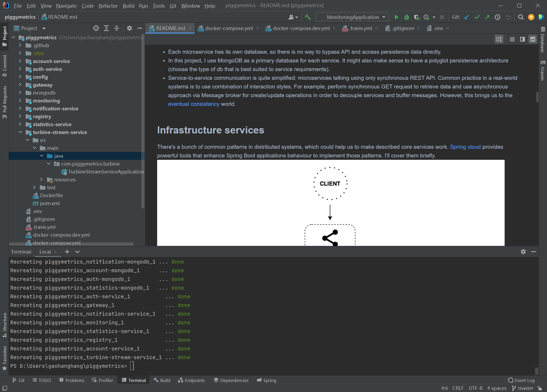
Task: Follow the Spring cloud link
Action: (465, 147)
